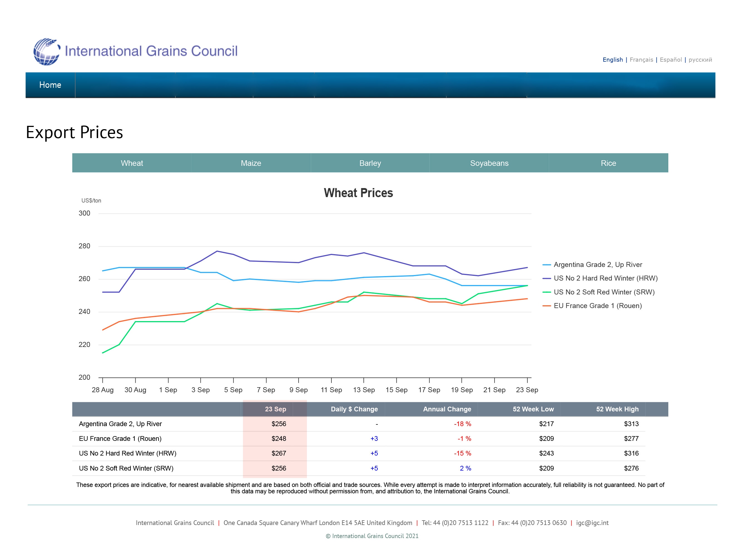Switch language to Español
The height and width of the screenshot is (560, 752).
[671, 60]
